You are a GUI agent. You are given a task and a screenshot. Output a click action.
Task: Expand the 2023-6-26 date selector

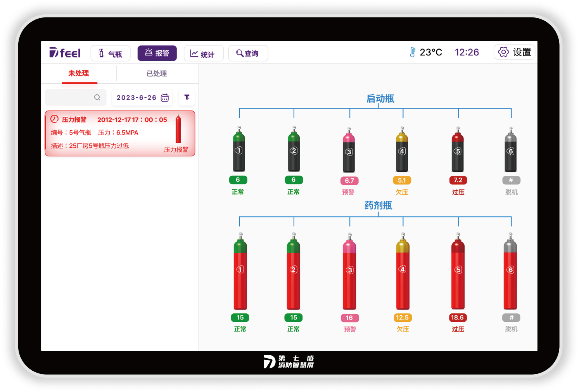[137, 98]
